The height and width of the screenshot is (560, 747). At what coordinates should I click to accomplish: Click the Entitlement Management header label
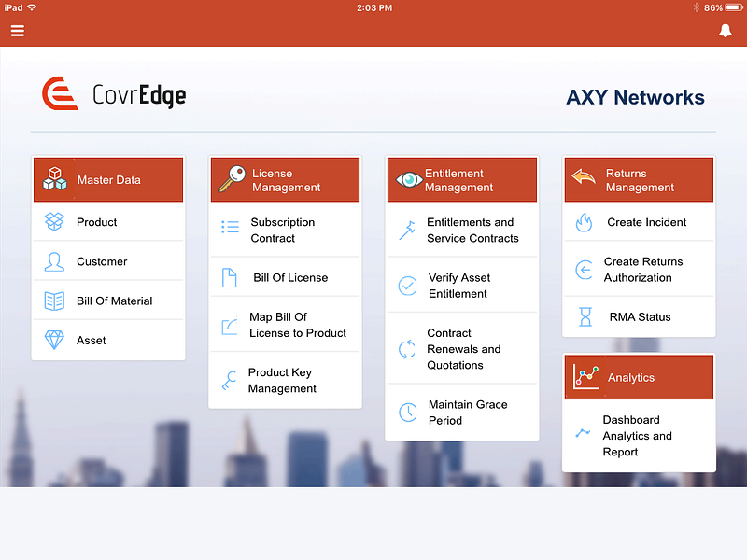click(458, 180)
